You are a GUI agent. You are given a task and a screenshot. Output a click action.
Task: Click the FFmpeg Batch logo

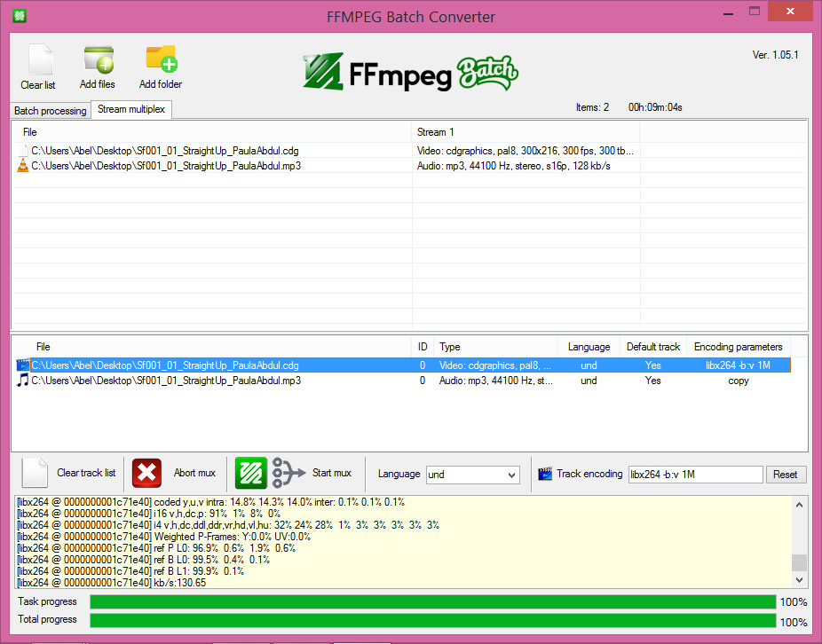(410, 73)
